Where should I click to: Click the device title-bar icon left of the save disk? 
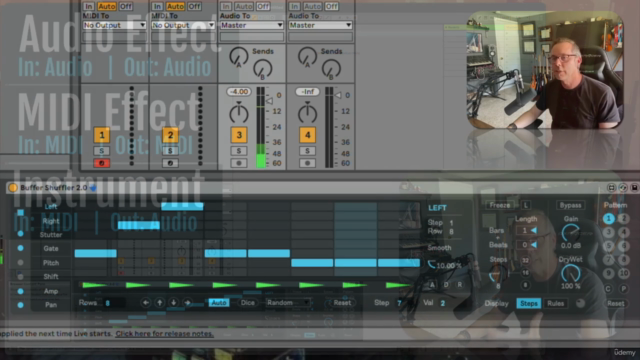point(623,187)
